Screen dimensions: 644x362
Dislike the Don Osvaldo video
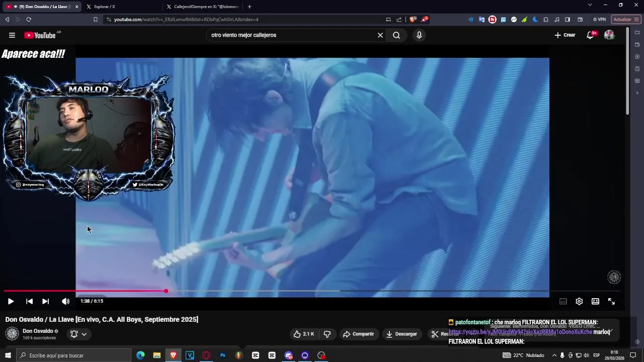327,334
